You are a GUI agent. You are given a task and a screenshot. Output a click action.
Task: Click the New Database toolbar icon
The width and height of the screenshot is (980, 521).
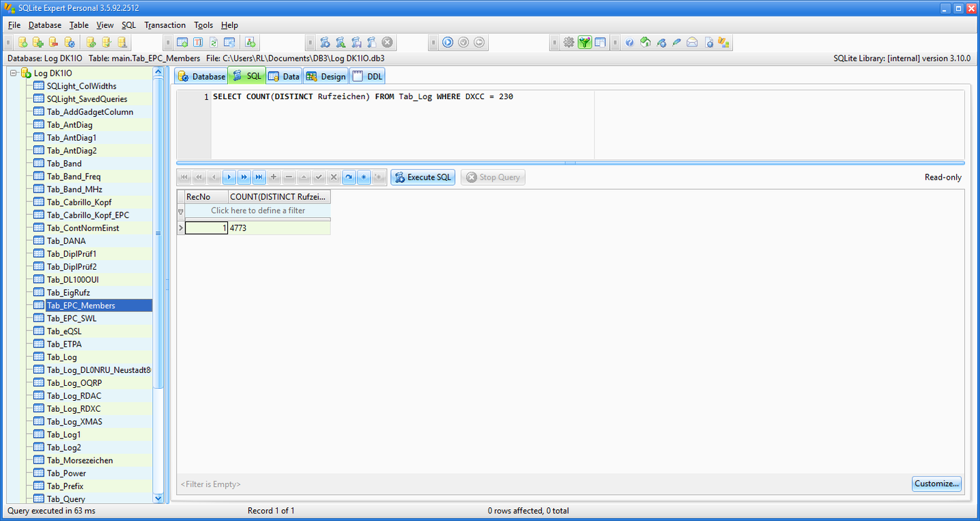click(x=23, y=42)
